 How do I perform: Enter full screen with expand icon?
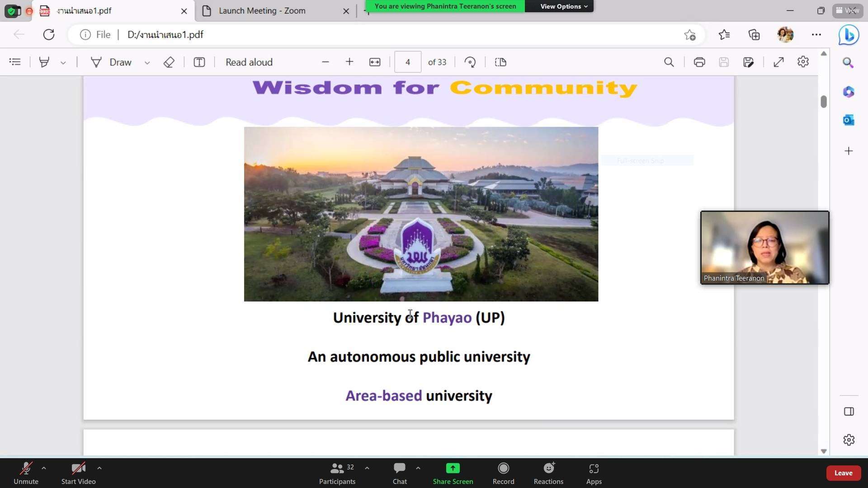(x=778, y=62)
